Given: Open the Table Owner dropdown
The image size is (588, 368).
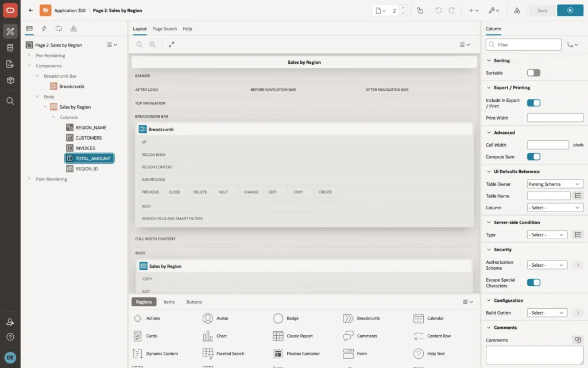Looking at the screenshot, I should pyautogui.click(x=555, y=184).
